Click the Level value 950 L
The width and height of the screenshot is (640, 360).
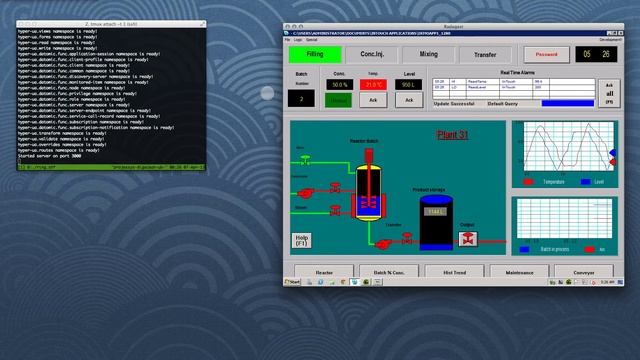409,85
